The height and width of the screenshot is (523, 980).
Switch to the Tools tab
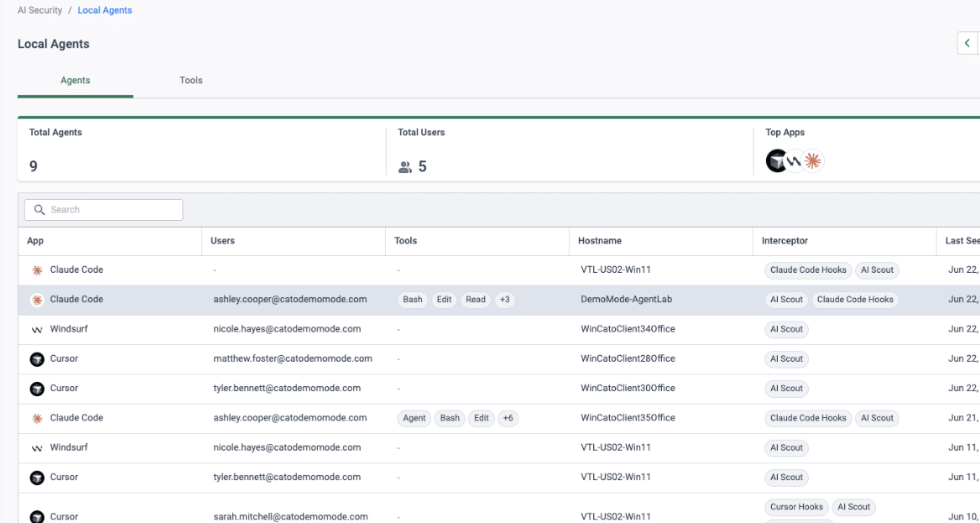coord(190,80)
